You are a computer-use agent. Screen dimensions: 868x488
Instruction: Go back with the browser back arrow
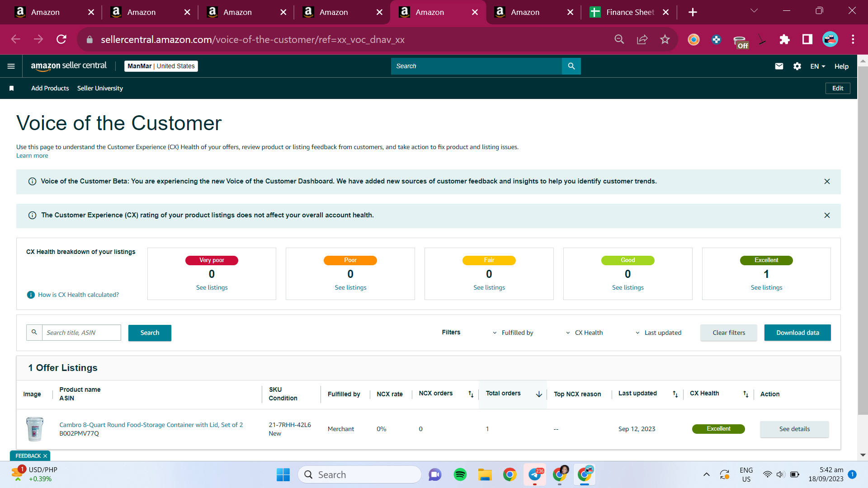point(16,40)
